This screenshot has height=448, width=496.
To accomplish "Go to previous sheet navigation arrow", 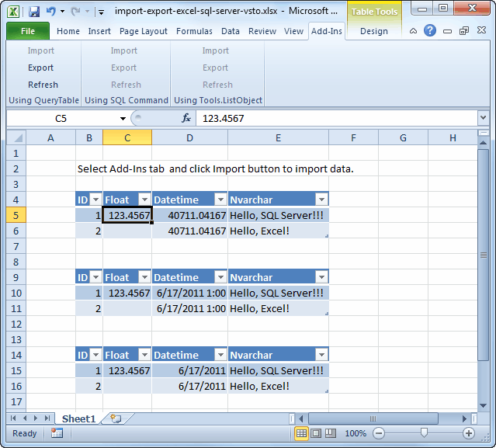I will [25, 418].
